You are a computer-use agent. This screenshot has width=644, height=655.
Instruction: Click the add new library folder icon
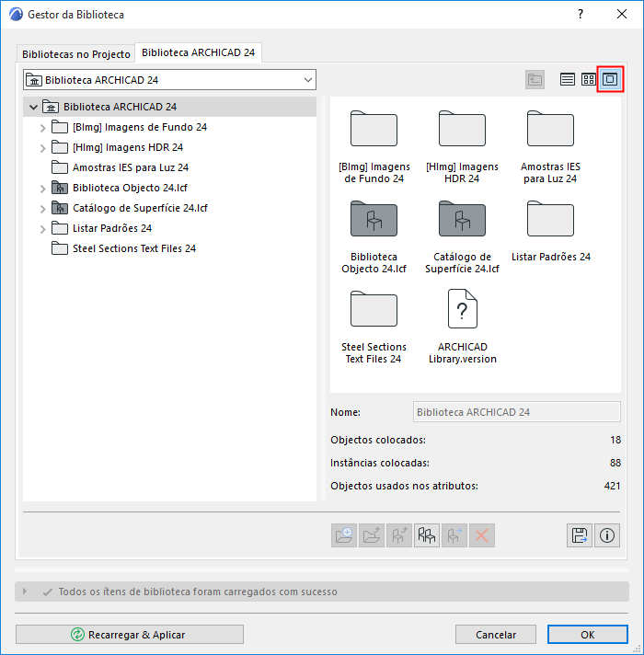tap(344, 535)
